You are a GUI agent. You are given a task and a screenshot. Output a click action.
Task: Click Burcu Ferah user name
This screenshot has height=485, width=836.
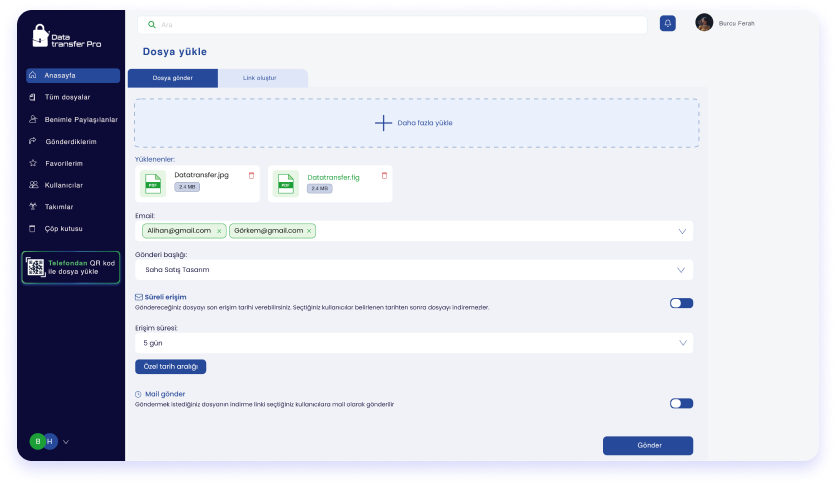[x=736, y=23]
